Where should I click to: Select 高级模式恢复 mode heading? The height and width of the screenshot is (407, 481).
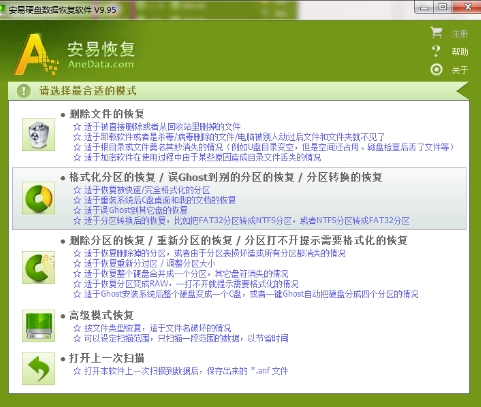101,315
